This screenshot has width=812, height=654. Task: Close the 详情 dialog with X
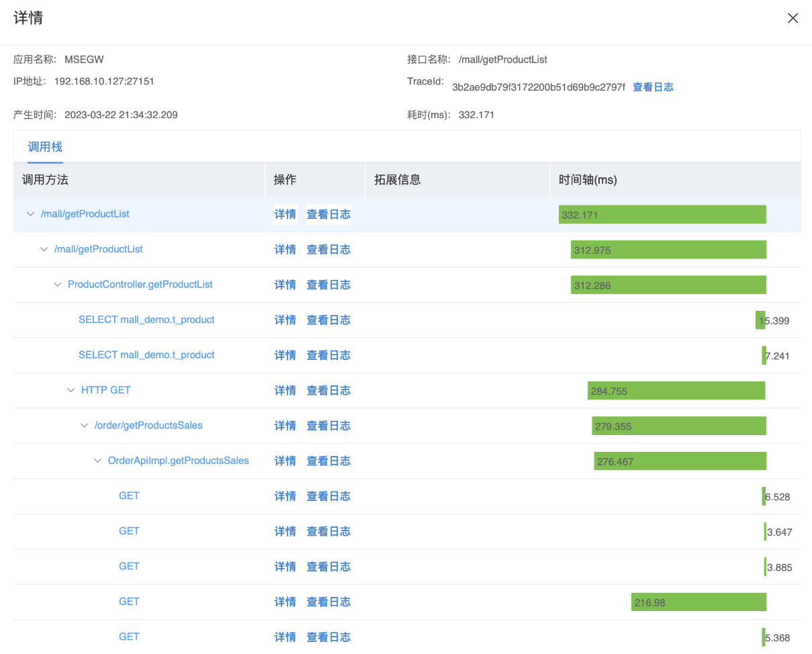click(793, 18)
